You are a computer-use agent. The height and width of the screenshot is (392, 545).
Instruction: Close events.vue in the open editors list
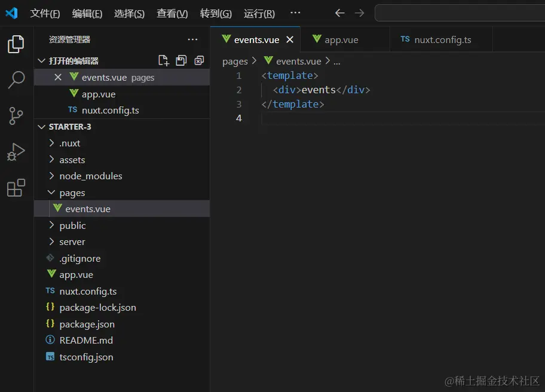click(x=58, y=77)
